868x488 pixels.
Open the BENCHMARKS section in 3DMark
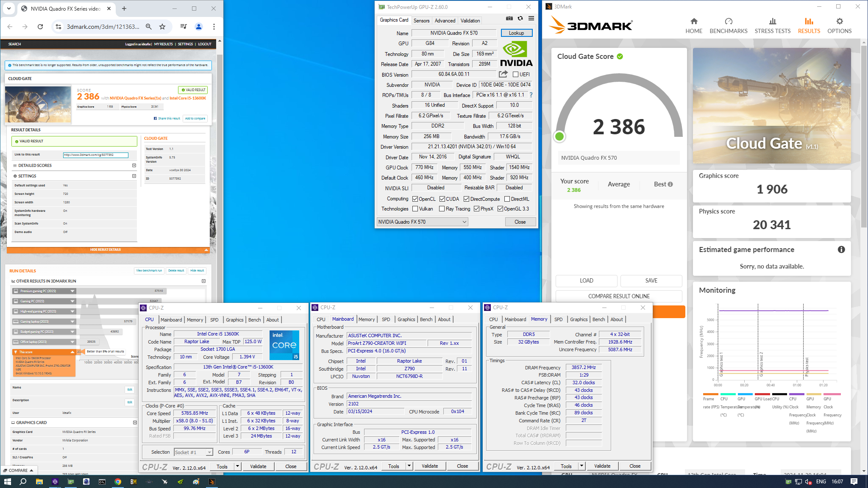729,26
